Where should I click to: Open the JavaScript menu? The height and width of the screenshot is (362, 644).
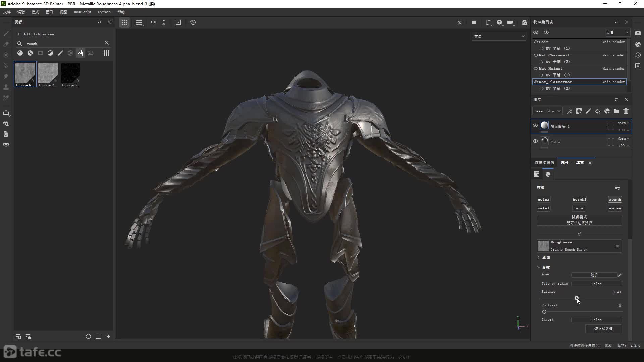[x=82, y=12]
